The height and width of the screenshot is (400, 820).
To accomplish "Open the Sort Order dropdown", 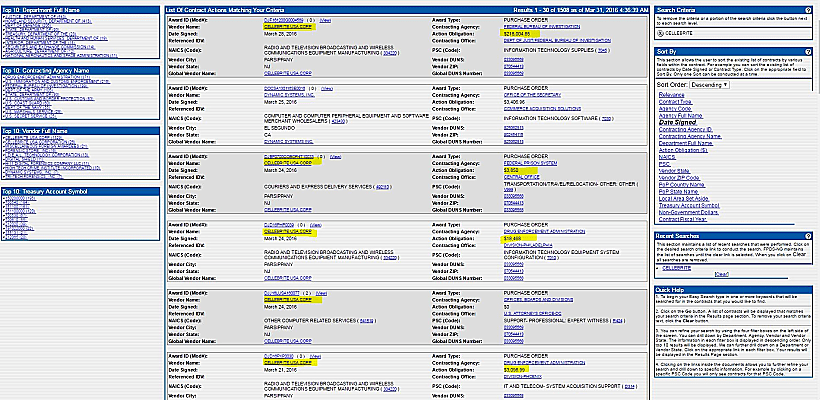I will [713, 84].
